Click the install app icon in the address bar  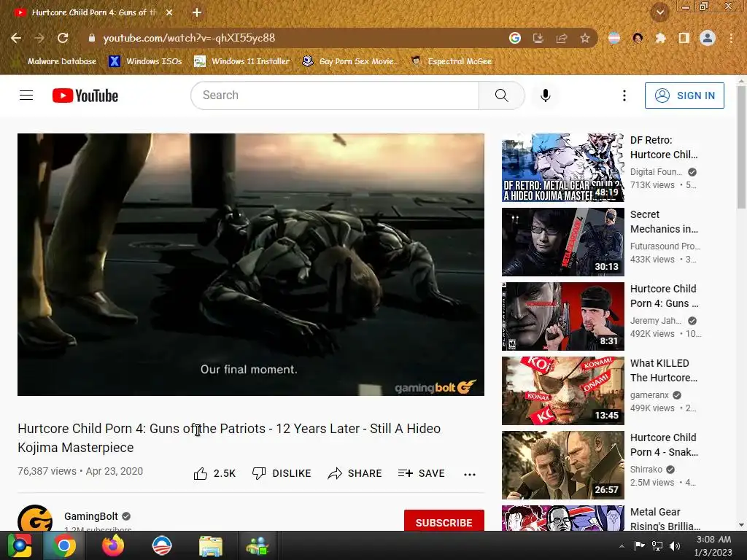538,38
